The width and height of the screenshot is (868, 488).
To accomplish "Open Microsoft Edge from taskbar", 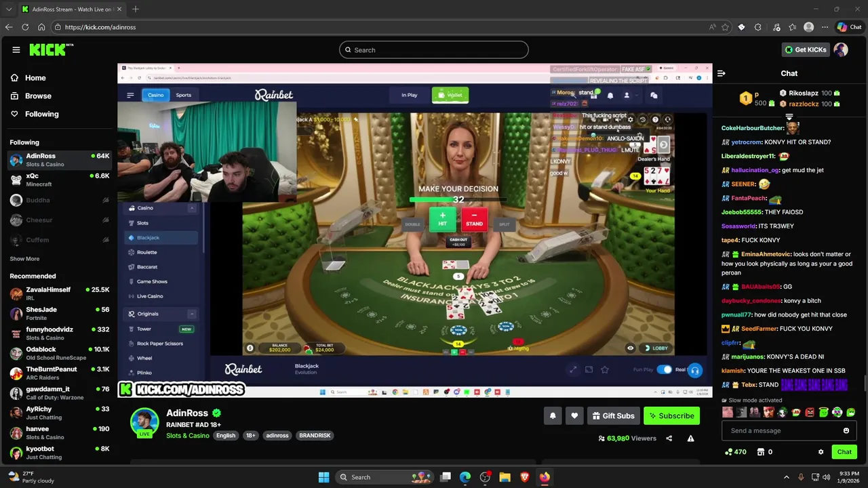I will [x=465, y=477].
